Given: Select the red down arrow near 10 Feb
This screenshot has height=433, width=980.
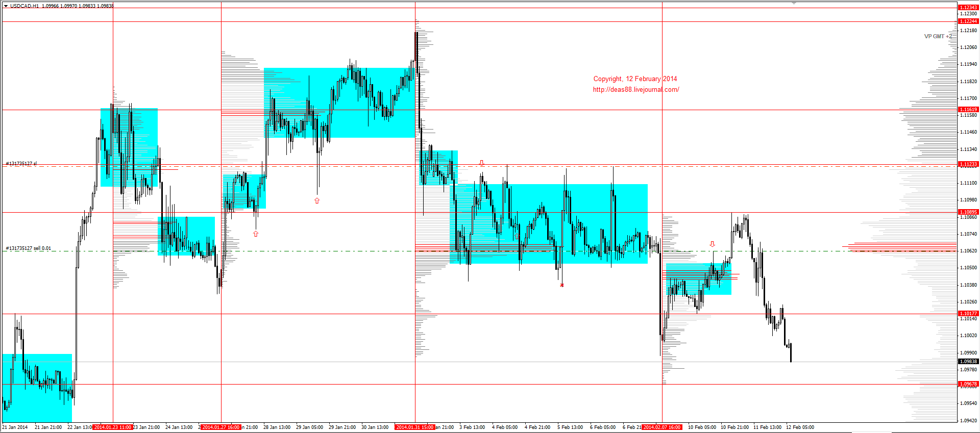Looking at the screenshot, I should [713, 244].
